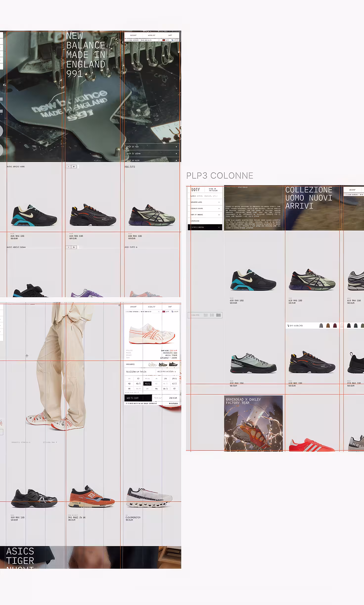This screenshot has height=605, width=364.
Task: Expand the first filter row under SOTF search
Action: point(205,202)
